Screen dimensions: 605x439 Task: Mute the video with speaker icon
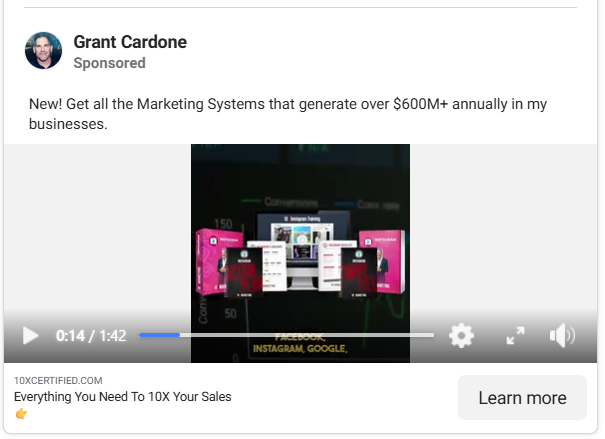pyautogui.click(x=563, y=336)
